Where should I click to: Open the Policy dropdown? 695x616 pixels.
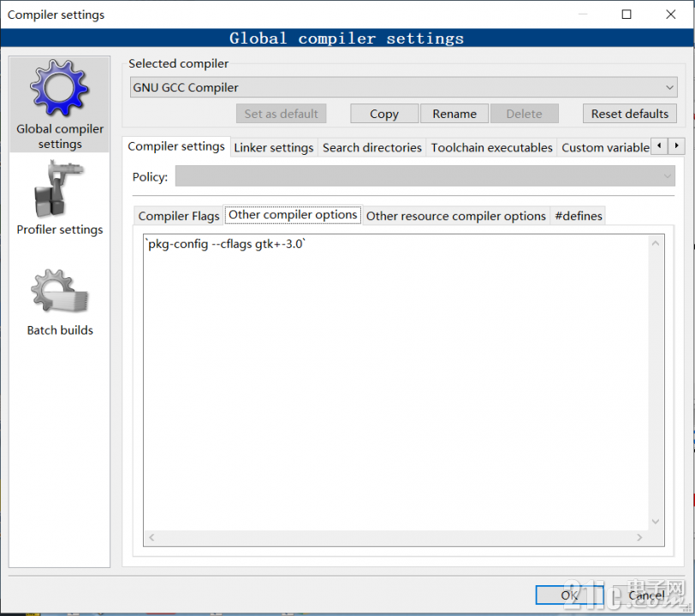425,176
